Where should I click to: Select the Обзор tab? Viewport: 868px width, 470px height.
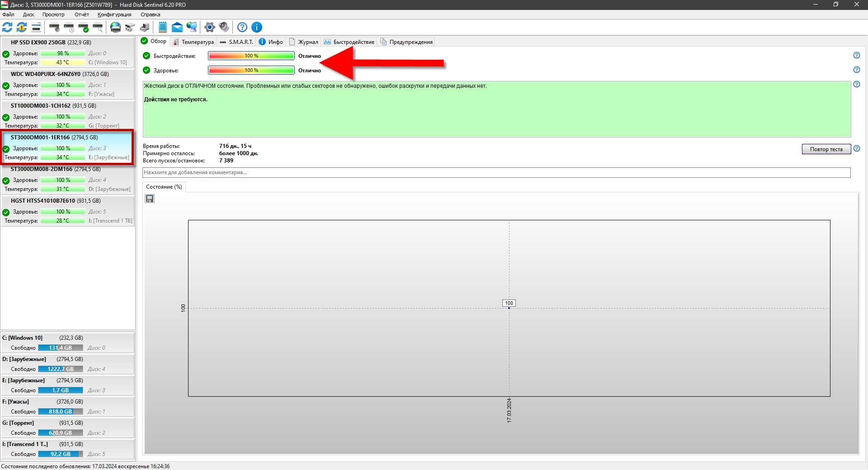click(x=154, y=41)
